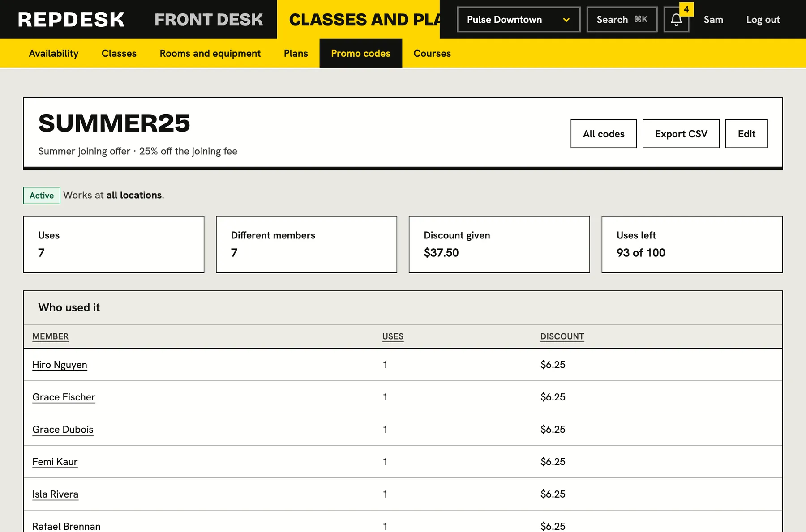Sort table by Discount column
The width and height of the screenshot is (806, 532).
pyautogui.click(x=562, y=336)
